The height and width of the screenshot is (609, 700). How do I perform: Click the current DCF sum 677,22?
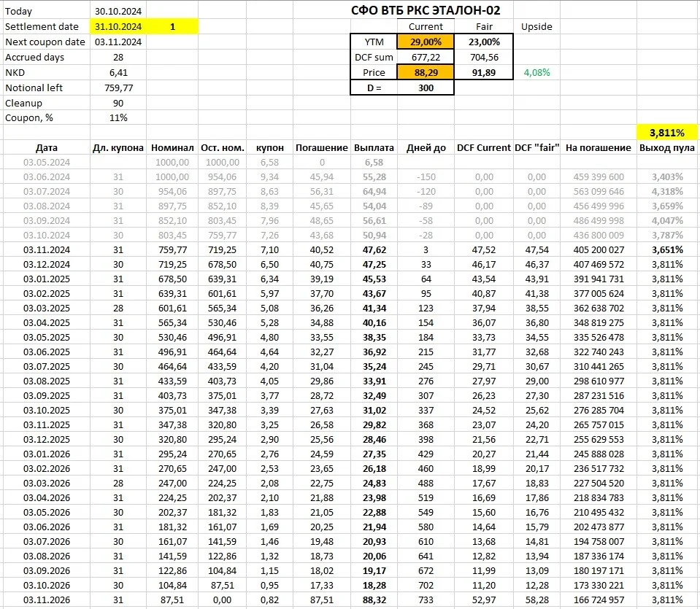pyautogui.click(x=426, y=57)
